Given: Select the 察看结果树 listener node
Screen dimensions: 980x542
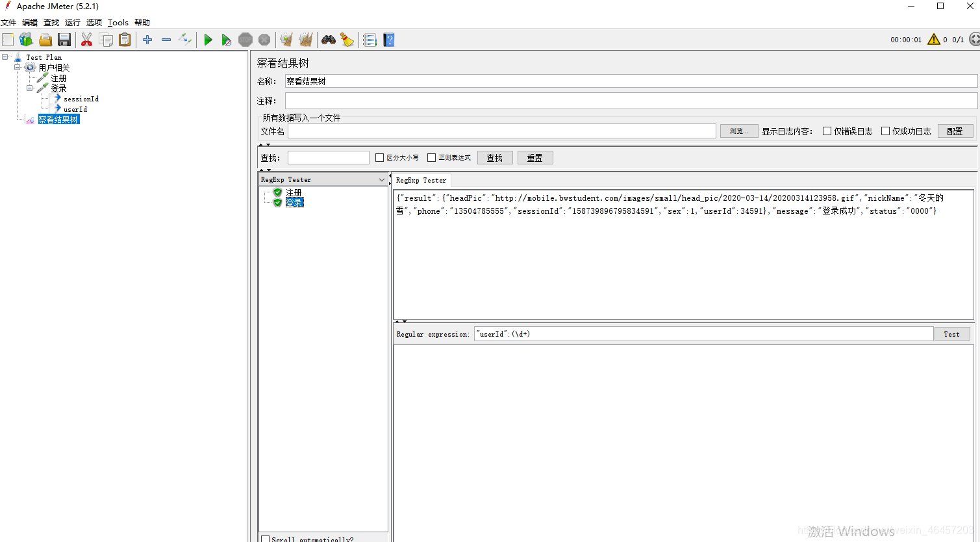Looking at the screenshot, I should (x=58, y=120).
